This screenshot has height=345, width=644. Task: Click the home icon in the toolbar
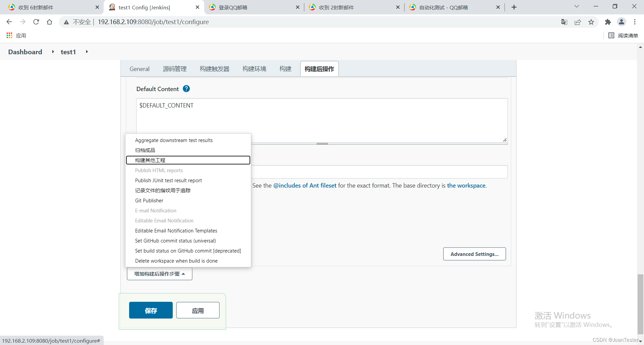(49, 22)
